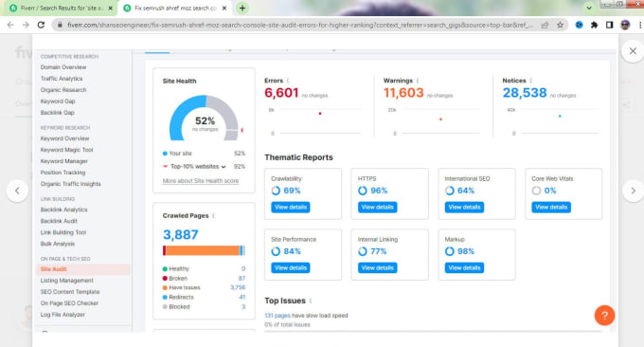Expand the Top-10% websites dropdown
The image size is (644, 347).
pos(224,167)
